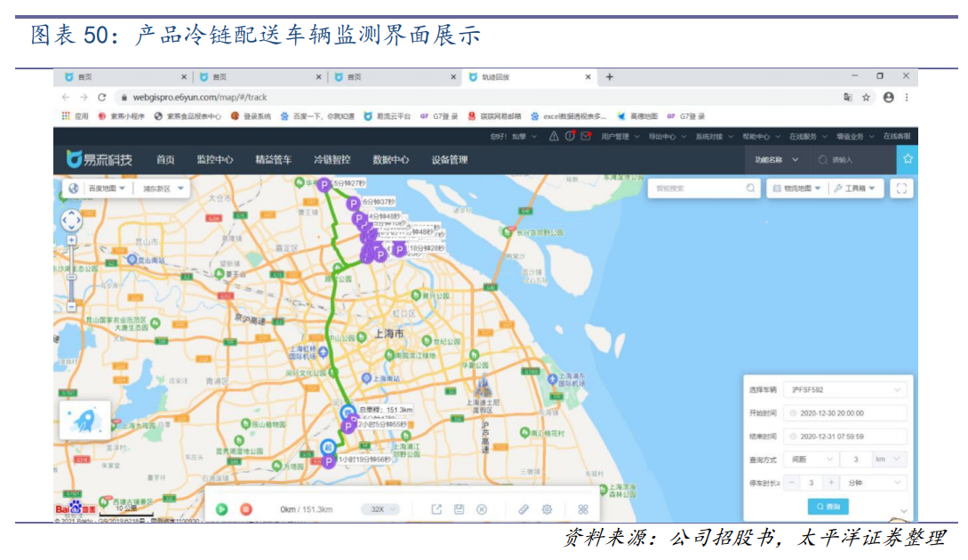Click the 在线客服 link in the header
Viewport: 968px width, 560px height.
896,137
